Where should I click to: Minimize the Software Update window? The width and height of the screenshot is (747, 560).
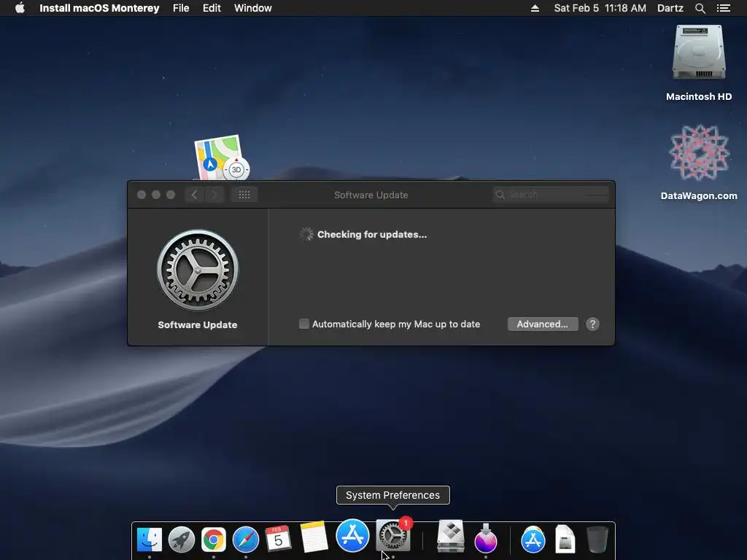point(156,195)
